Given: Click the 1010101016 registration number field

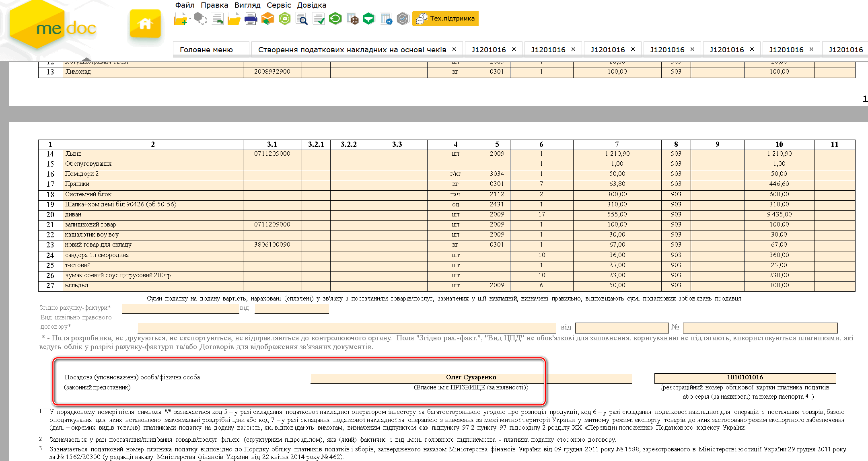Looking at the screenshot, I should [745, 378].
